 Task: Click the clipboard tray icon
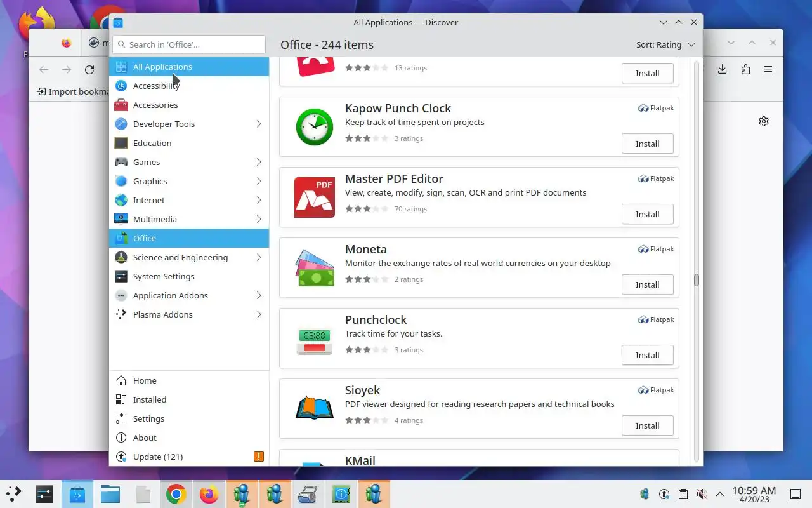683,494
